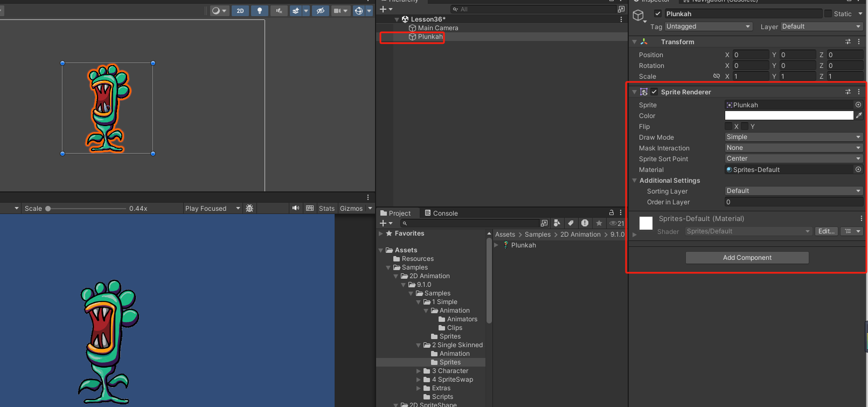Click Hierarchy search-by-type icon
The height and width of the screenshot is (407, 868).
pos(621,9)
